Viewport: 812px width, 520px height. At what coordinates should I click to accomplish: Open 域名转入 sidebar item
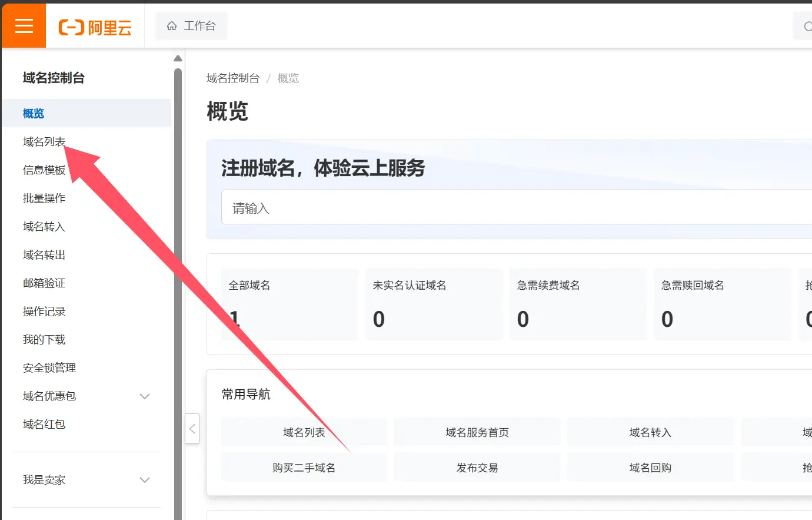pyautogui.click(x=44, y=227)
